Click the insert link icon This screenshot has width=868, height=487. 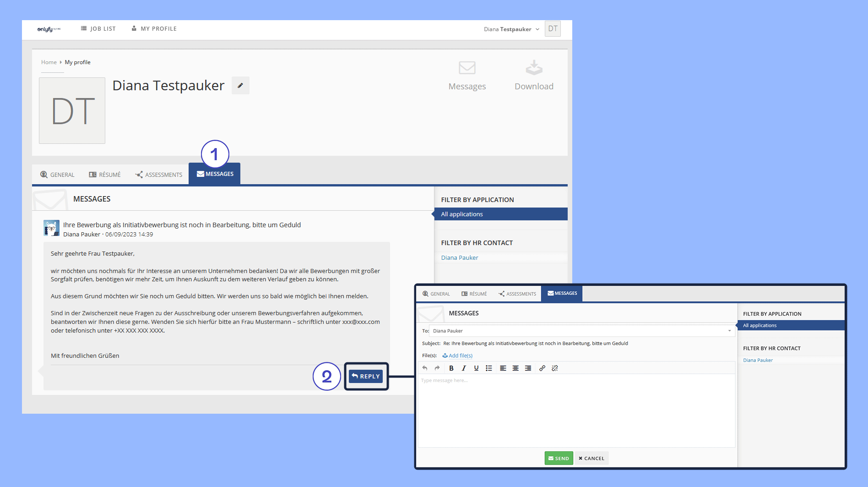click(x=542, y=368)
